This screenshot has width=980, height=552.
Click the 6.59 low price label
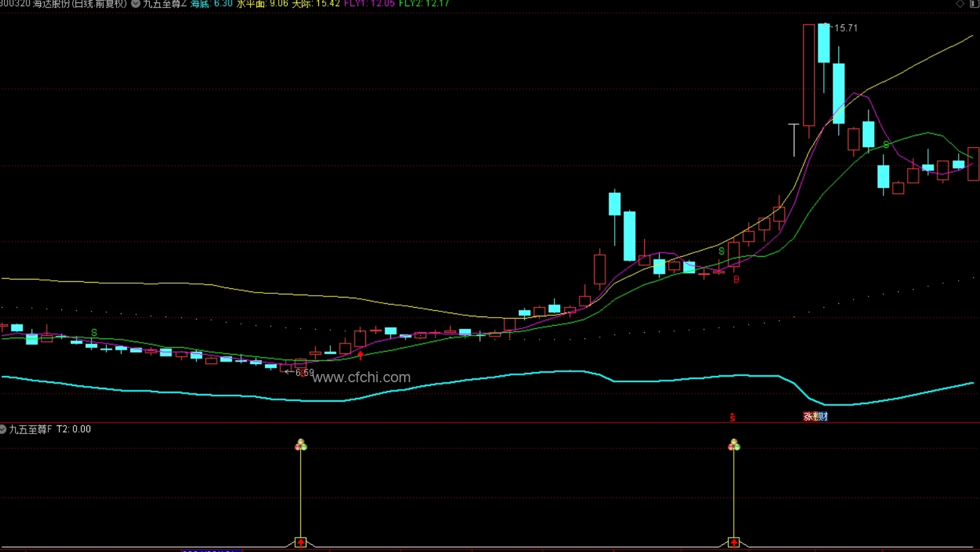click(305, 373)
